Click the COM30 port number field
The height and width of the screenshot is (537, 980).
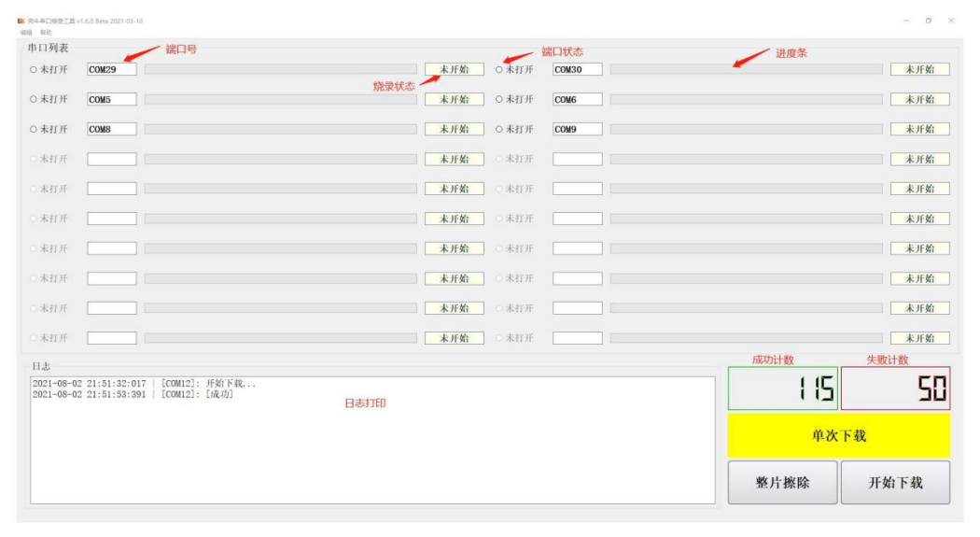click(578, 69)
